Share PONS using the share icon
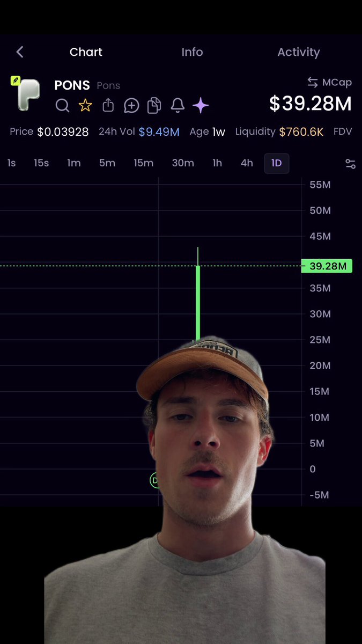362x644 pixels. [x=108, y=105]
